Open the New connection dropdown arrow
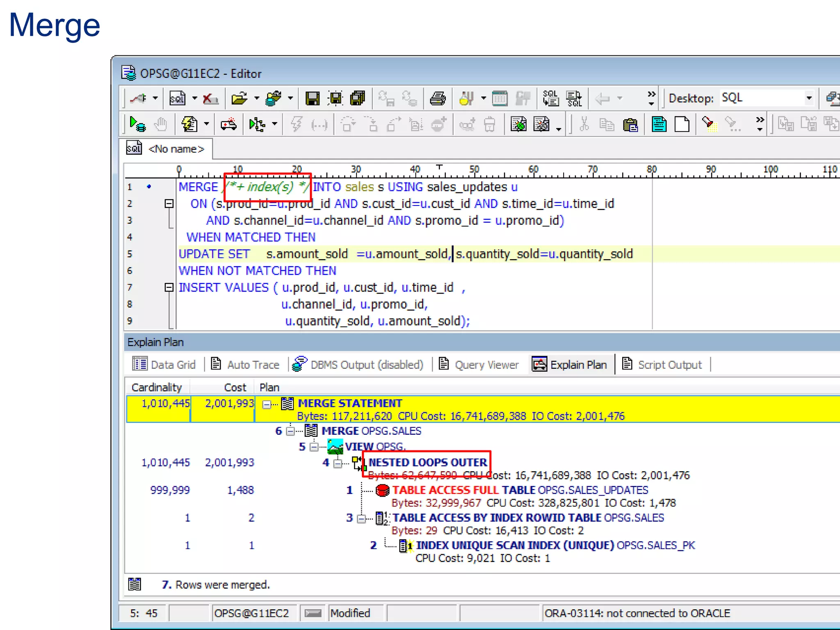Viewport: 840px width, 630px height. 155,98
